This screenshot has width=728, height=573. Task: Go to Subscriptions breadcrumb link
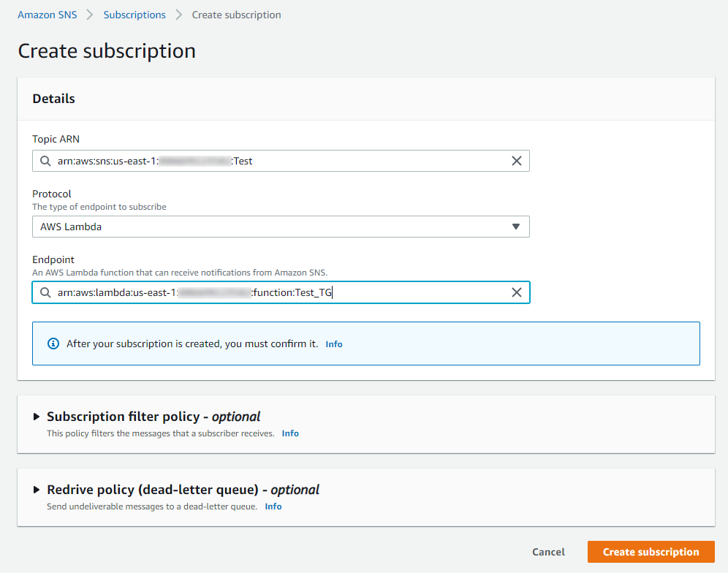(134, 15)
